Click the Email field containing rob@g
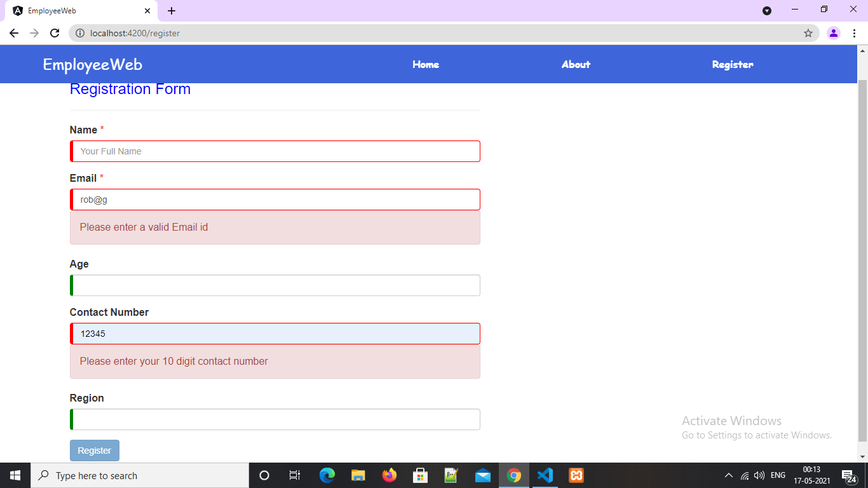The image size is (868, 488). tap(275, 200)
